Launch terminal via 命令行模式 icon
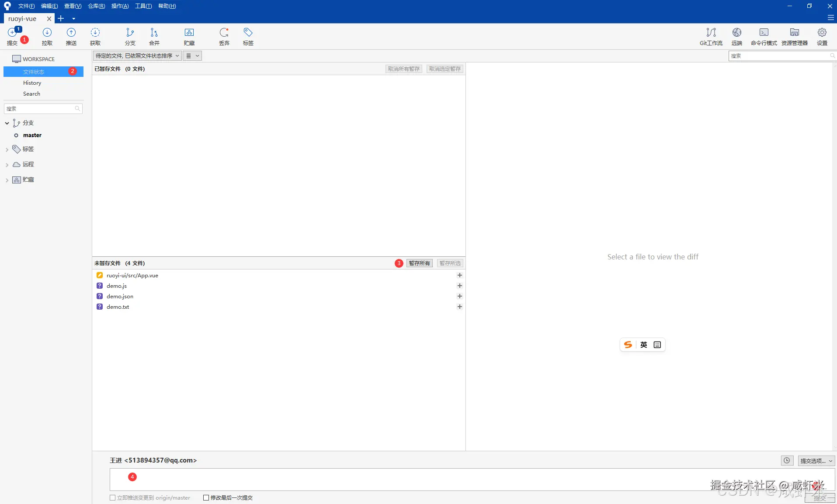The height and width of the screenshot is (504, 837). (x=764, y=36)
